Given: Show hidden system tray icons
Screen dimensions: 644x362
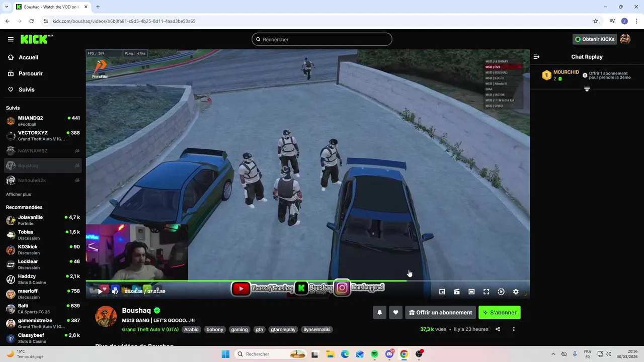Looking at the screenshot, I should pyautogui.click(x=553, y=354).
